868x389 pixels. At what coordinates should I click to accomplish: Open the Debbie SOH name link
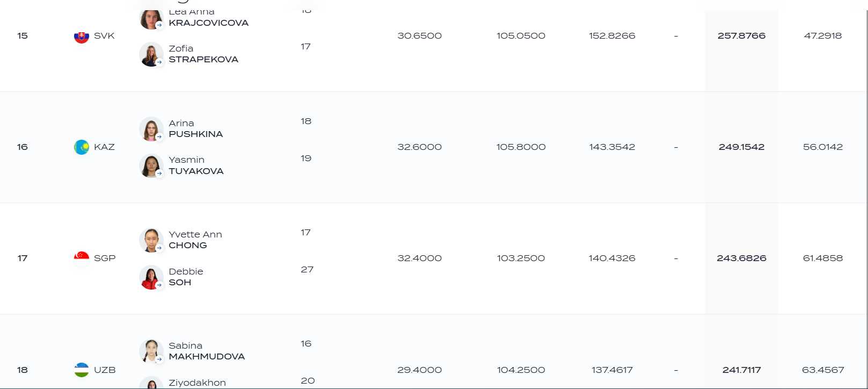point(186,277)
